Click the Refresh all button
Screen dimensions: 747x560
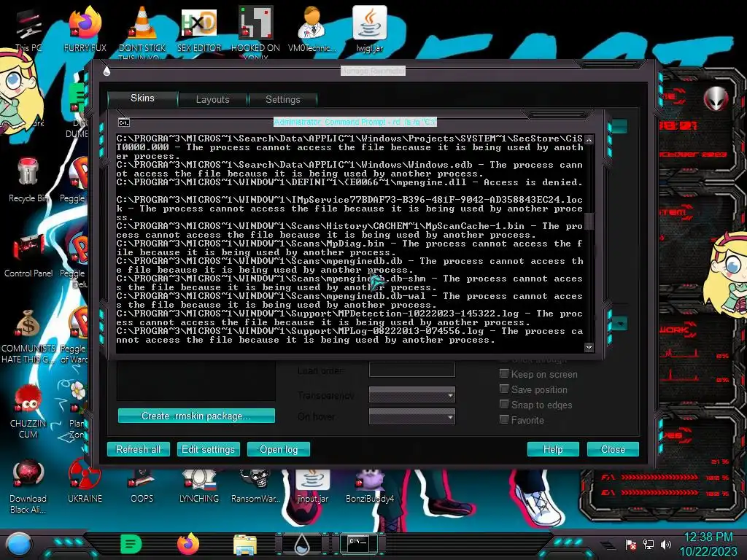(138, 449)
